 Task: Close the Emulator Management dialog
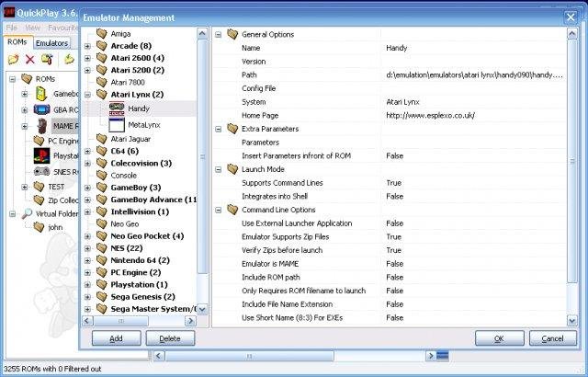[571, 17]
